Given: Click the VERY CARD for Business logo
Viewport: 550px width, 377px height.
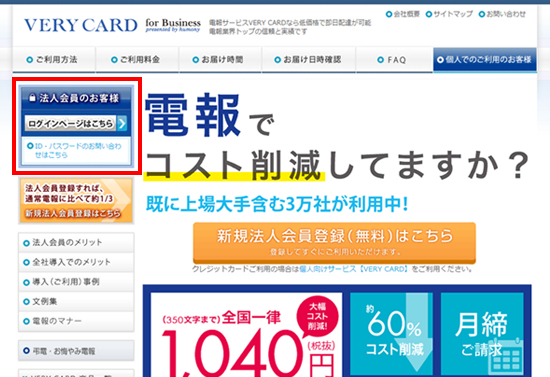Looking at the screenshot, I should tap(112, 25).
